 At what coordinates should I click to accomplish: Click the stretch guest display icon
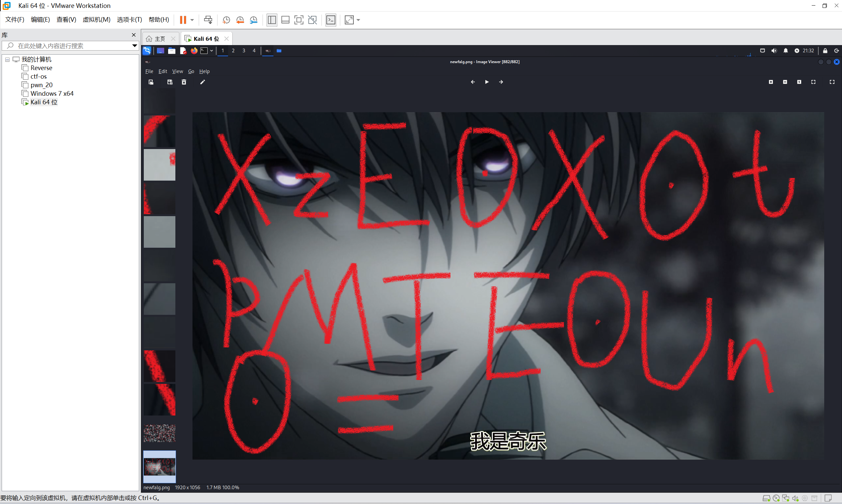349,20
